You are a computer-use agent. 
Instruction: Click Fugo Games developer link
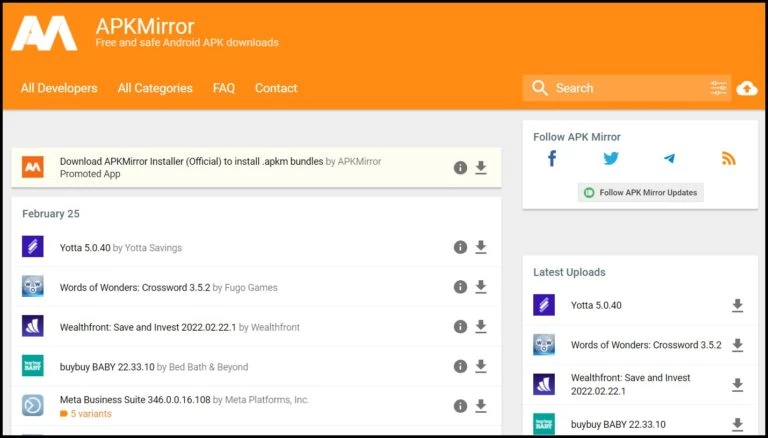[251, 288]
